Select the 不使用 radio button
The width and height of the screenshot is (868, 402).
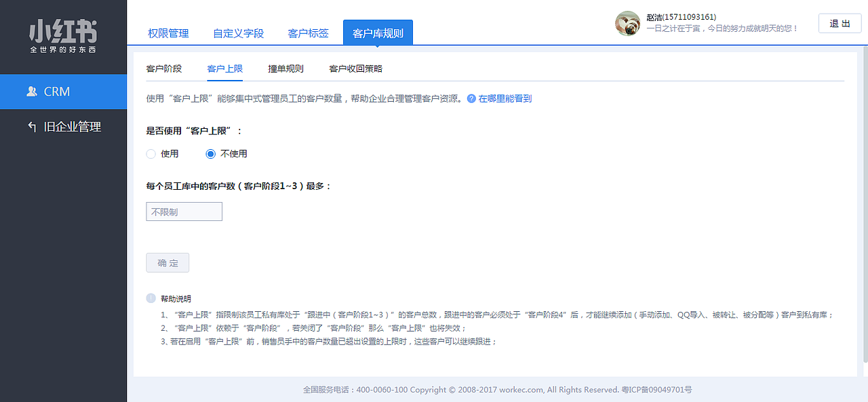[x=210, y=154]
